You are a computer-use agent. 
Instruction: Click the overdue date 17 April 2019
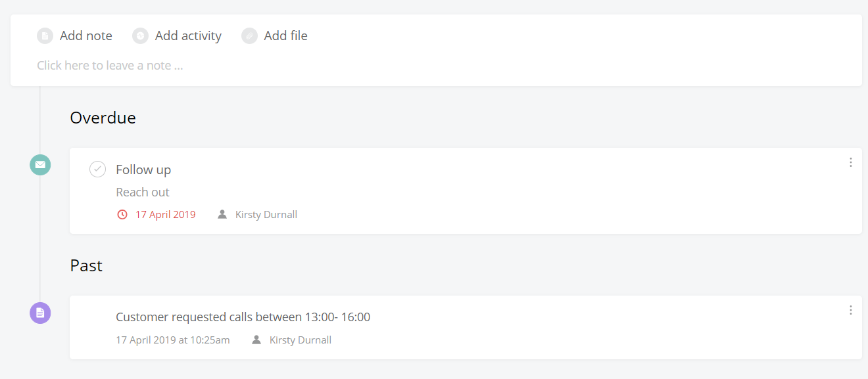pyautogui.click(x=165, y=214)
